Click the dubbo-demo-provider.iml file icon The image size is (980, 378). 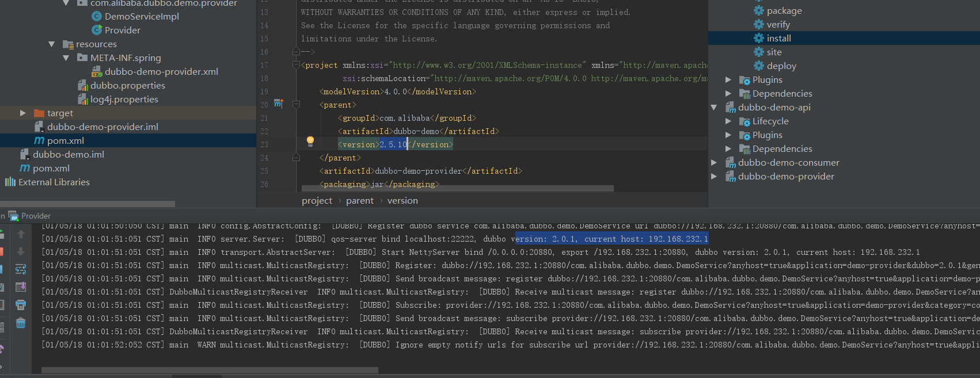coord(39,127)
